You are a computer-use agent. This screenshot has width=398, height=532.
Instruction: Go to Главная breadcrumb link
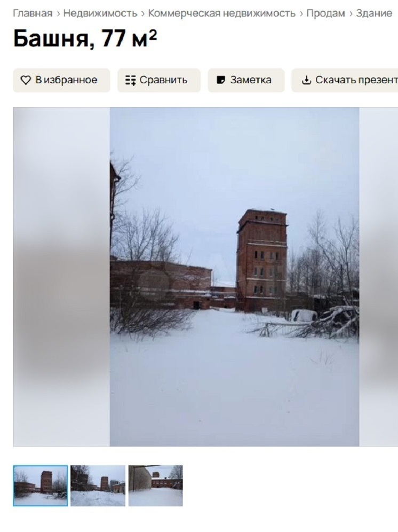(x=33, y=13)
